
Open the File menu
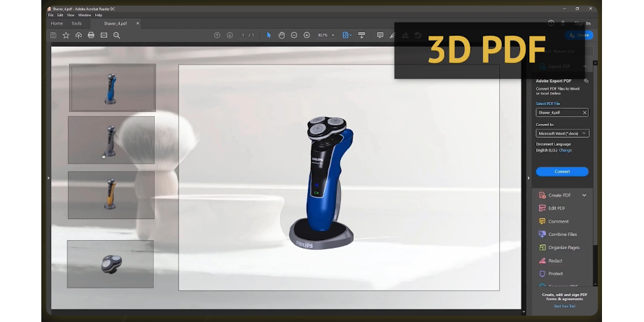(x=51, y=15)
